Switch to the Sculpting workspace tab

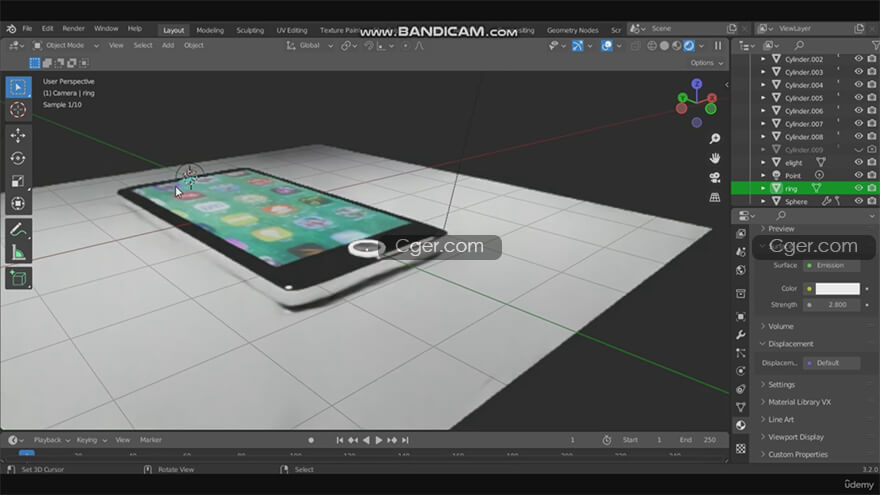point(250,30)
